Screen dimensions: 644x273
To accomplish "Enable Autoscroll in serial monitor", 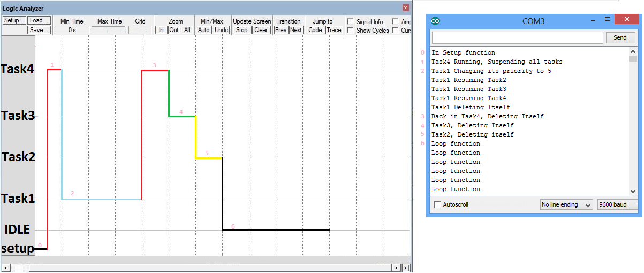I will (438, 204).
